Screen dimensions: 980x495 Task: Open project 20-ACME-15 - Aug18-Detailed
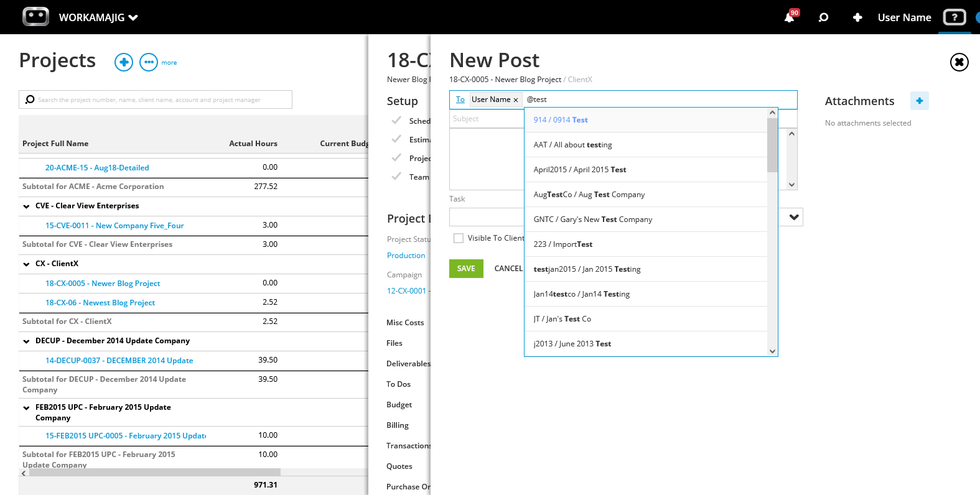[x=97, y=168]
